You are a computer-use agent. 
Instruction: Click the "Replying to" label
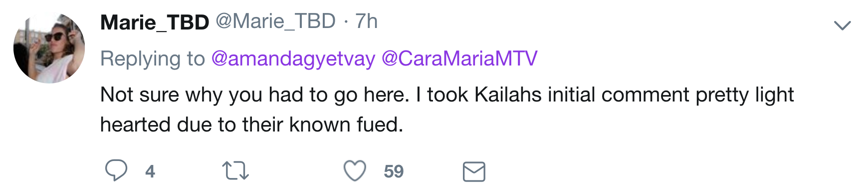(153, 59)
